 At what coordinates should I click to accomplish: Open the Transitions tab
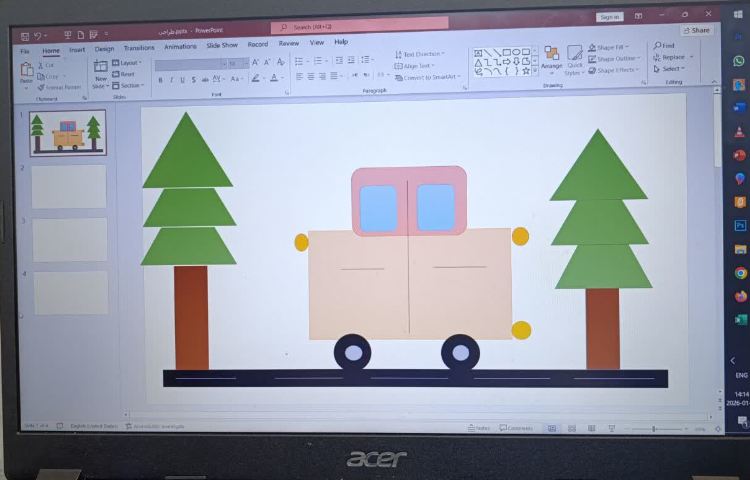pyautogui.click(x=138, y=48)
